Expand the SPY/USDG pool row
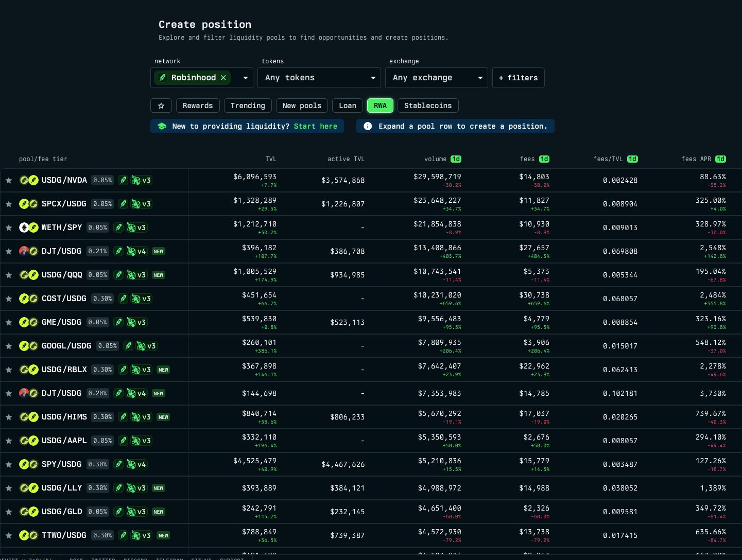The width and height of the screenshot is (742, 560). [x=371, y=464]
